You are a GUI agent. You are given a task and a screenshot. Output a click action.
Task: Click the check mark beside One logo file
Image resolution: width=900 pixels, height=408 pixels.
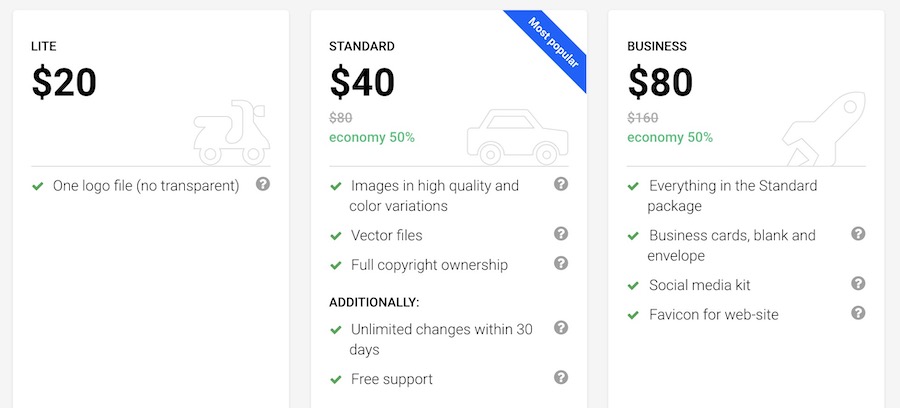pos(38,186)
